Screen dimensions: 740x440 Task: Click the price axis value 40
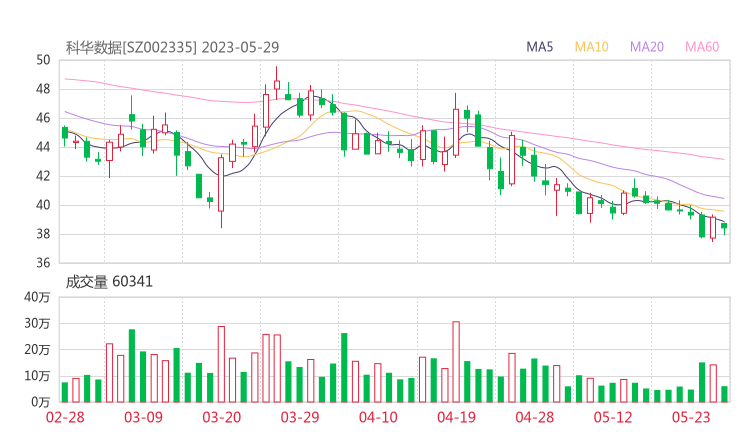pyautogui.click(x=43, y=205)
